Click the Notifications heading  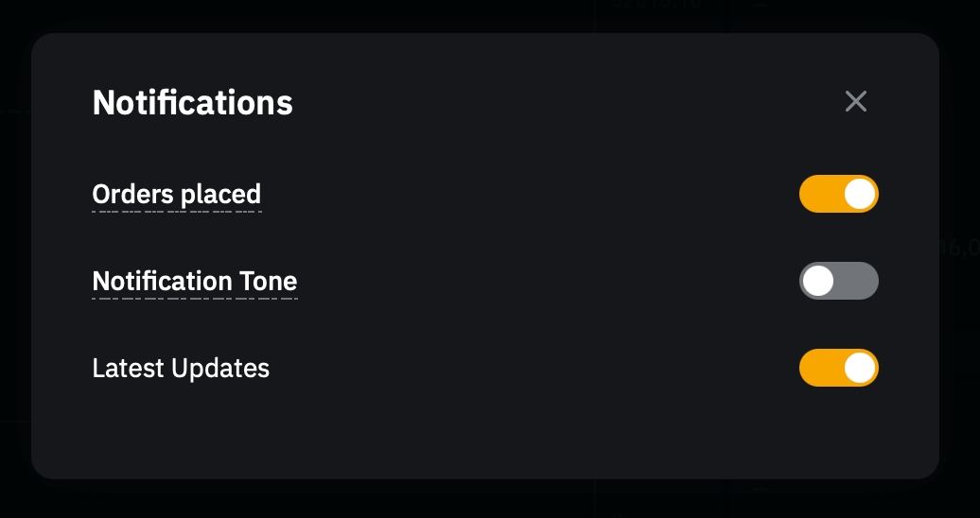(192, 102)
